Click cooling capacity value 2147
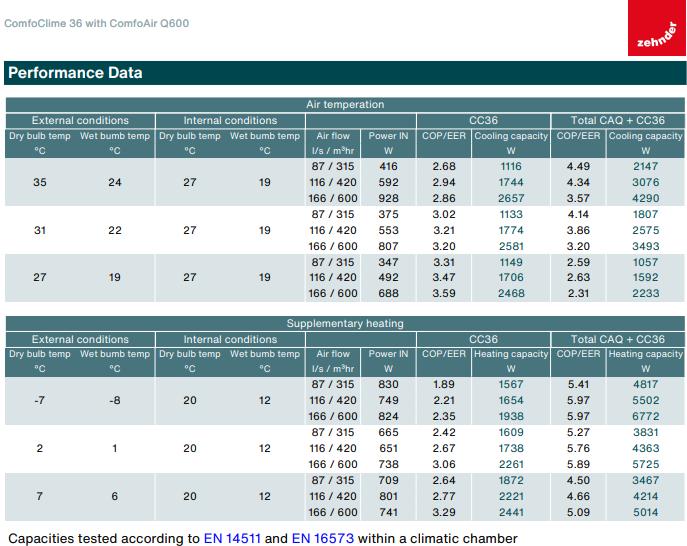The image size is (687, 546). (x=645, y=166)
